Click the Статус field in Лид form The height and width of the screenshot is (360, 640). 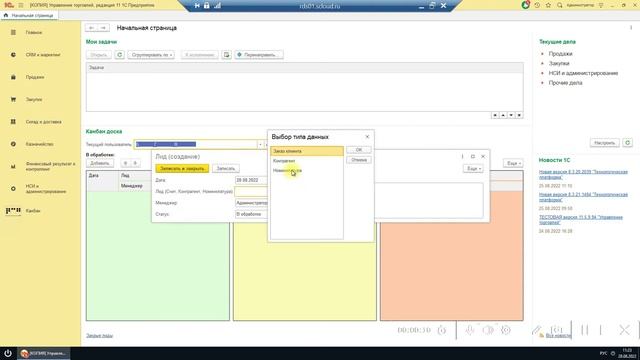(x=251, y=214)
